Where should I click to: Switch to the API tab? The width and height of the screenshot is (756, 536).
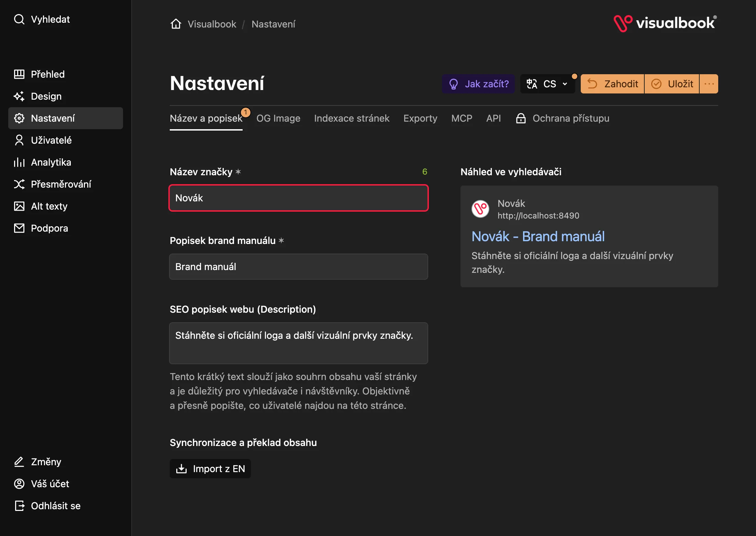click(493, 118)
